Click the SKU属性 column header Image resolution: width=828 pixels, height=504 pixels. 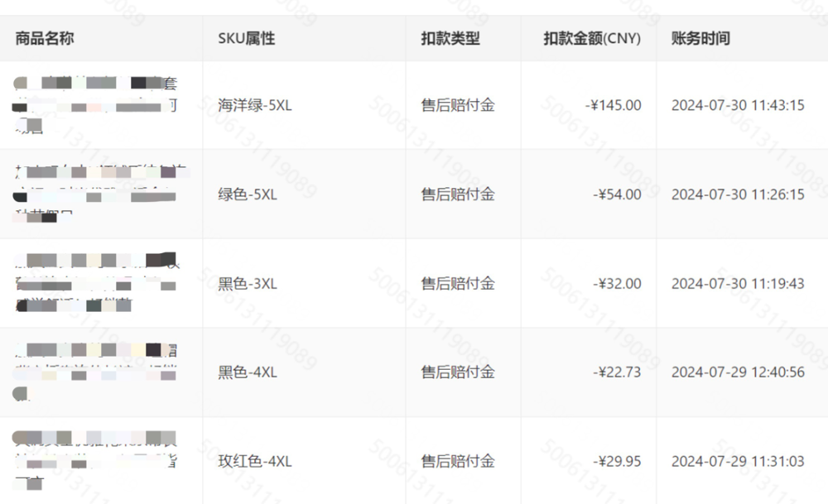(x=247, y=39)
